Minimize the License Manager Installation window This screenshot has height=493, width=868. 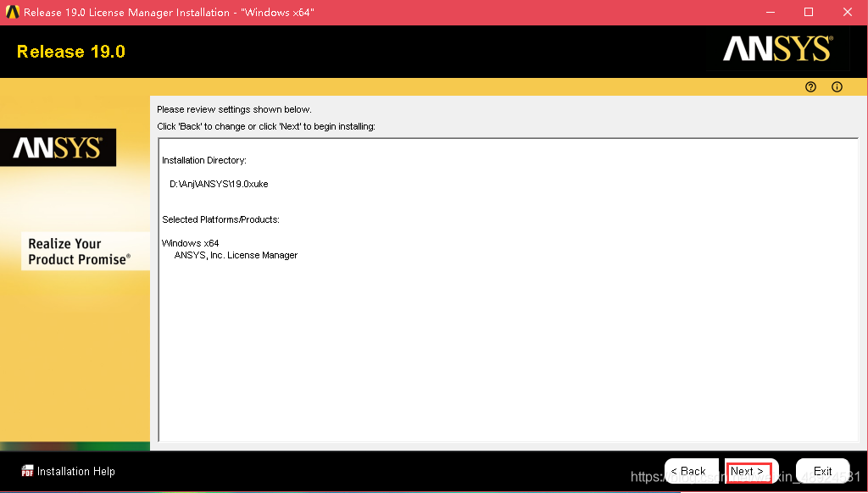tap(770, 12)
